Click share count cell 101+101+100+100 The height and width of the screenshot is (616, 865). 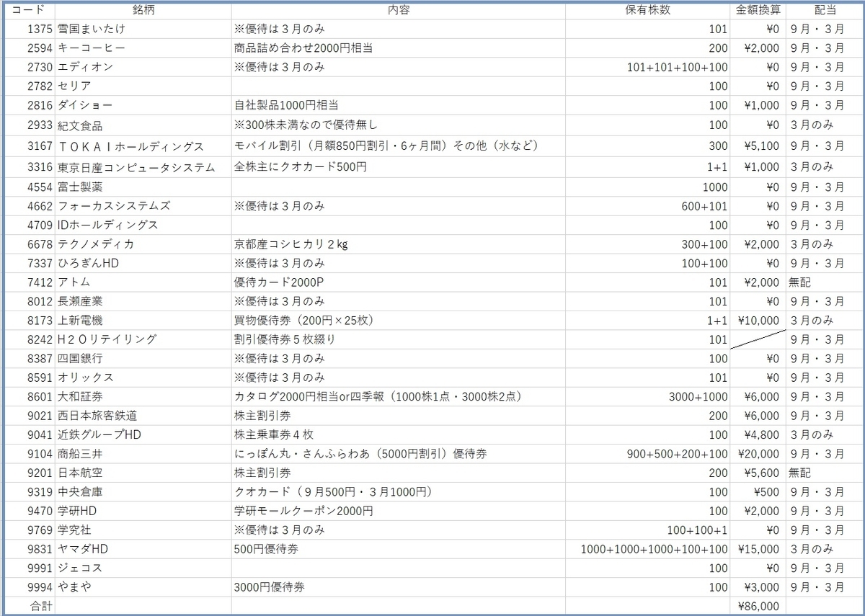click(647, 67)
